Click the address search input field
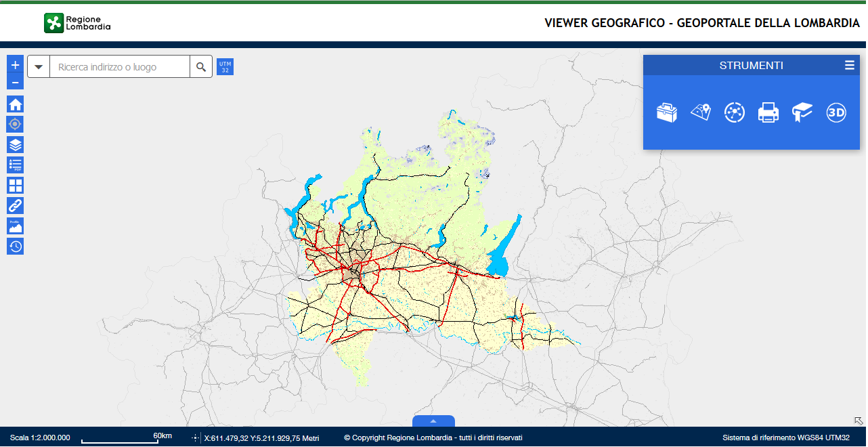Screen dimensions: 868x447 (120, 67)
